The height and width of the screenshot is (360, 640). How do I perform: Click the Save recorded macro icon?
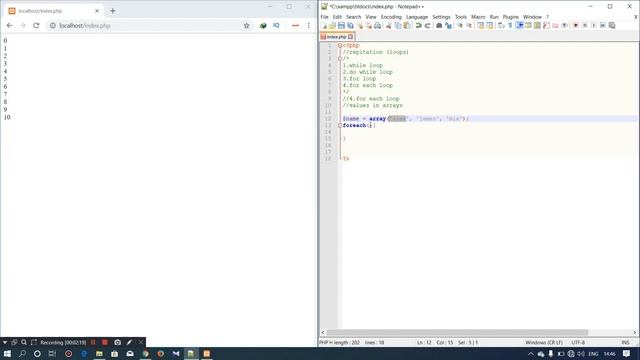(612, 26)
